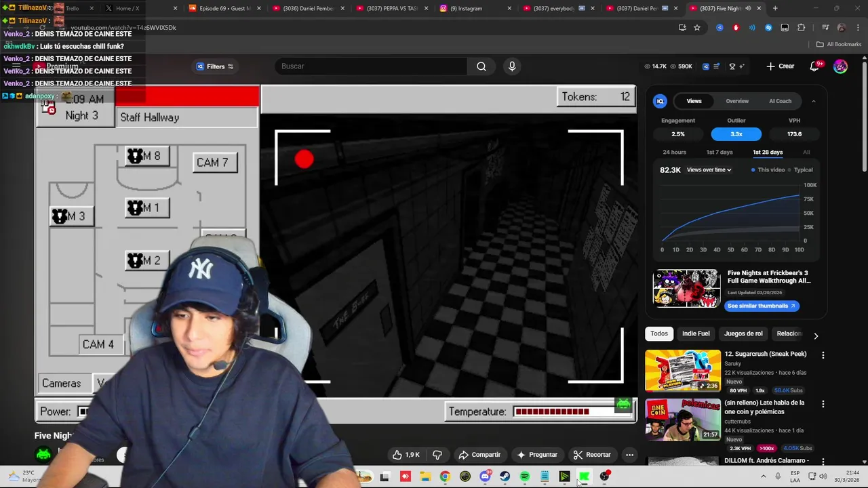Open the Views over time dropdown
Viewport: 868px width, 488px height.
709,170
